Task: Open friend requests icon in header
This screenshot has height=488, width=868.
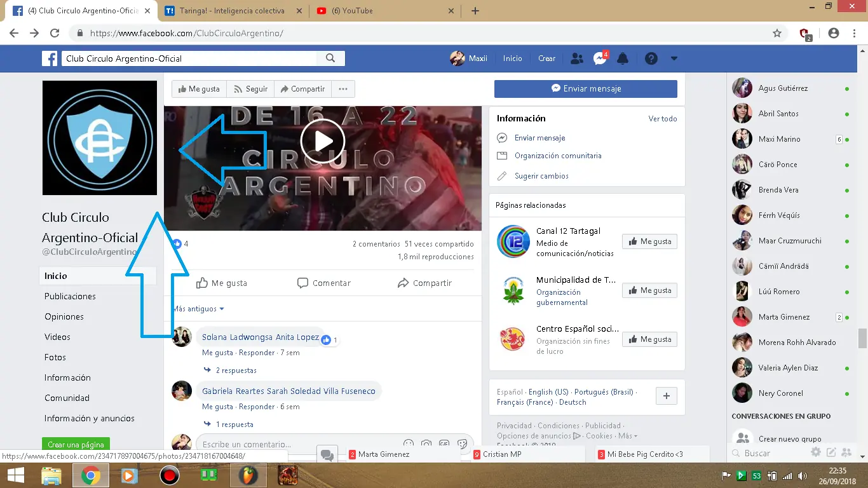Action: [x=577, y=58]
